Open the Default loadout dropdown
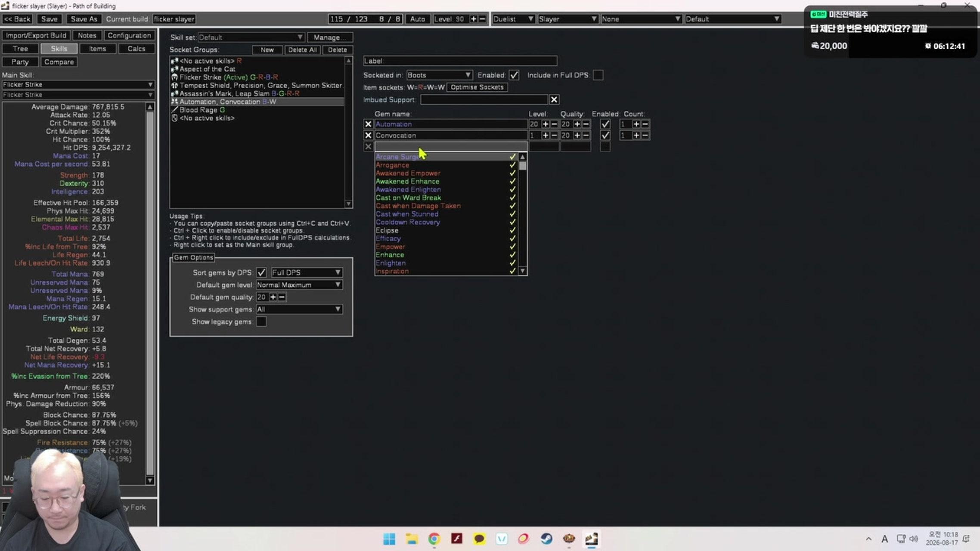 (732, 19)
